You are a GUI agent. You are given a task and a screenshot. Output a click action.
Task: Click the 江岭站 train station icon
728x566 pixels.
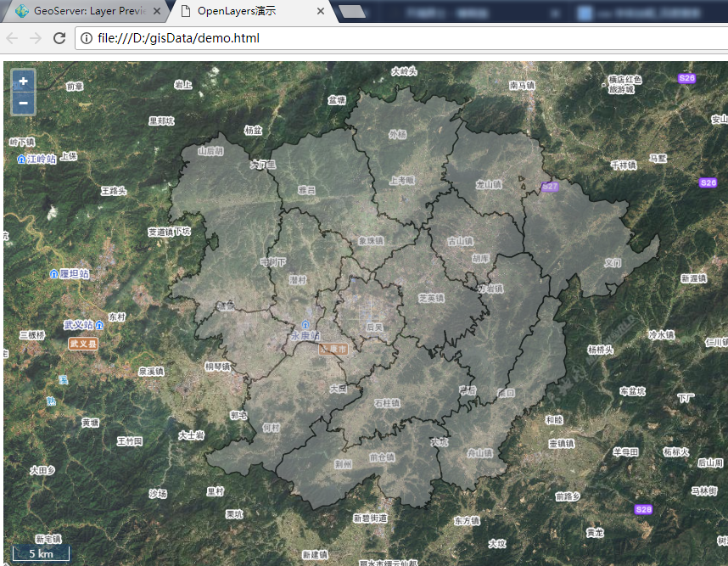coord(21,159)
